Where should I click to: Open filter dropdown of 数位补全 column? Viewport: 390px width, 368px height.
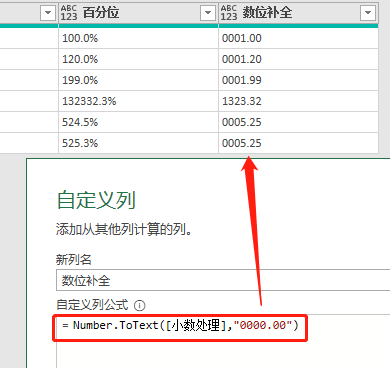pos(368,13)
